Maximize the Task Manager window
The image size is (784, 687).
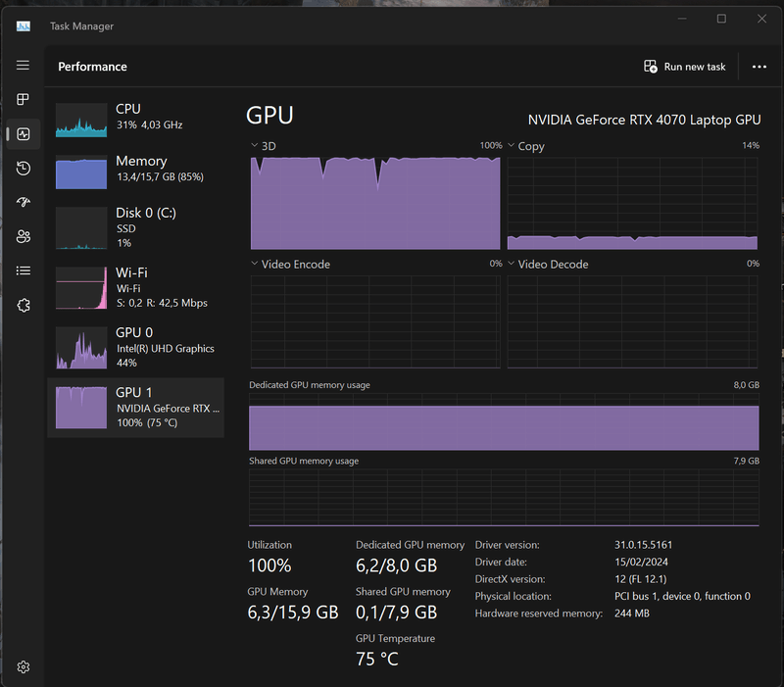click(721, 19)
